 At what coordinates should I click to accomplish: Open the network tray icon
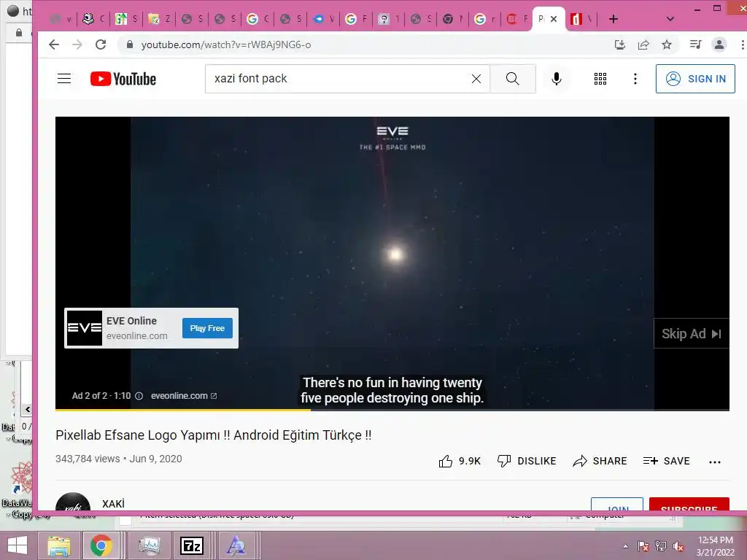(x=661, y=546)
